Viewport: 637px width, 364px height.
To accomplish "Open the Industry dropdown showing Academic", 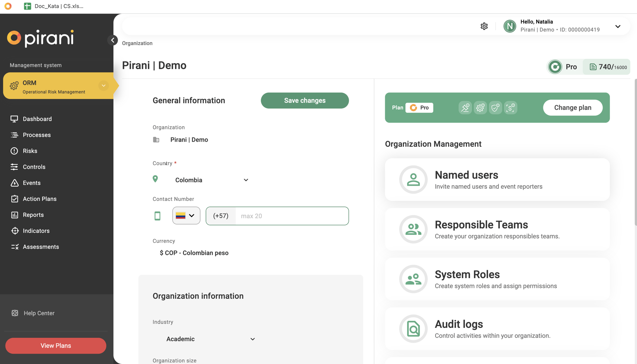I will click(210, 339).
